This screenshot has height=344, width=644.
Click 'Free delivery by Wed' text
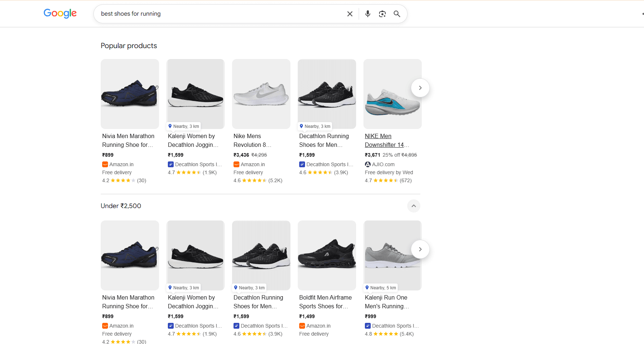coord(389,172)
